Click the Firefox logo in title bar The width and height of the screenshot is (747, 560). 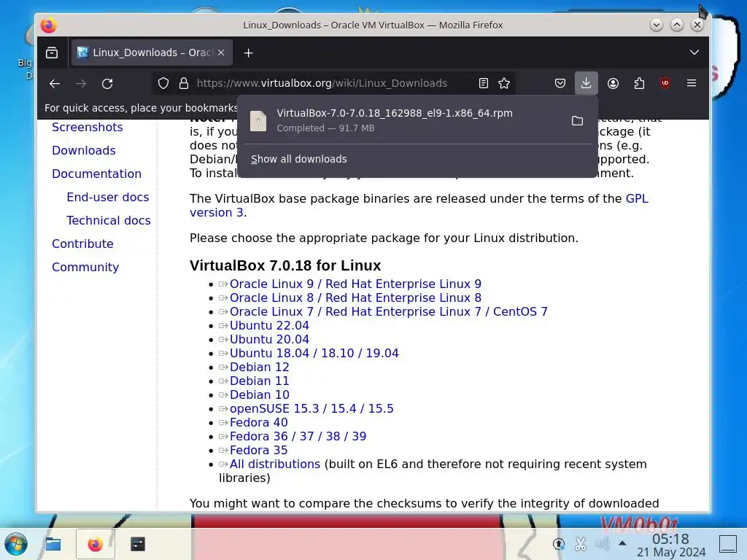[x=48, y=25]
